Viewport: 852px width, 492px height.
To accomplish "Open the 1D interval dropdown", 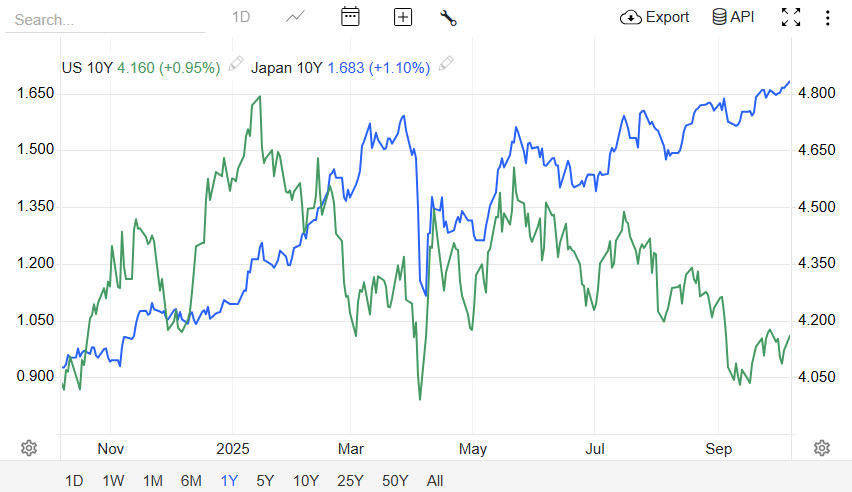I will [x=241, y=17].
